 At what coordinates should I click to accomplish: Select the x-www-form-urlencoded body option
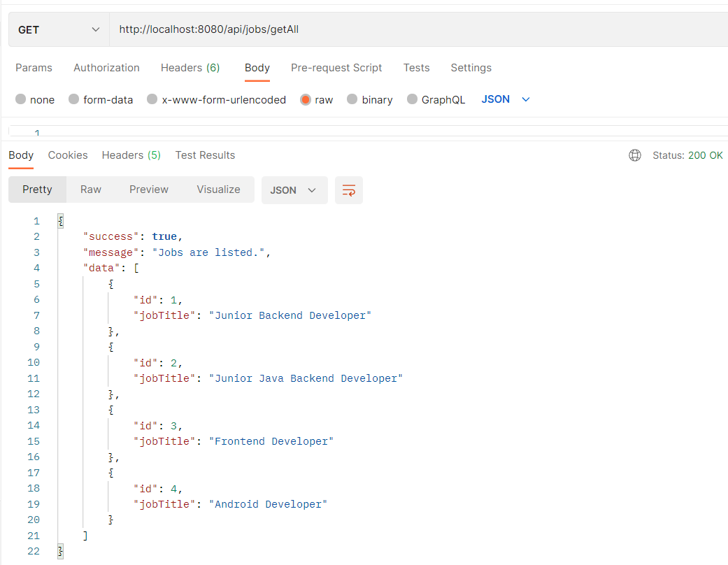click(152, 99)
